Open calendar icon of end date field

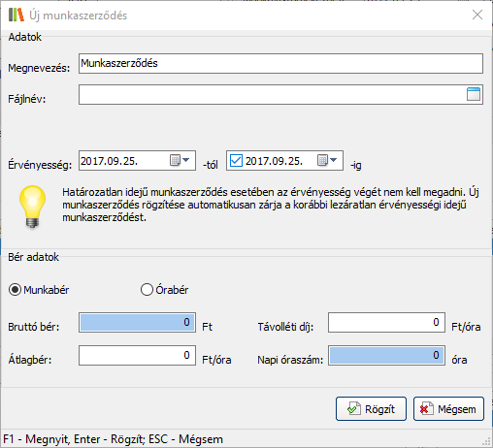pyautogui.click(x=322, y=160)
